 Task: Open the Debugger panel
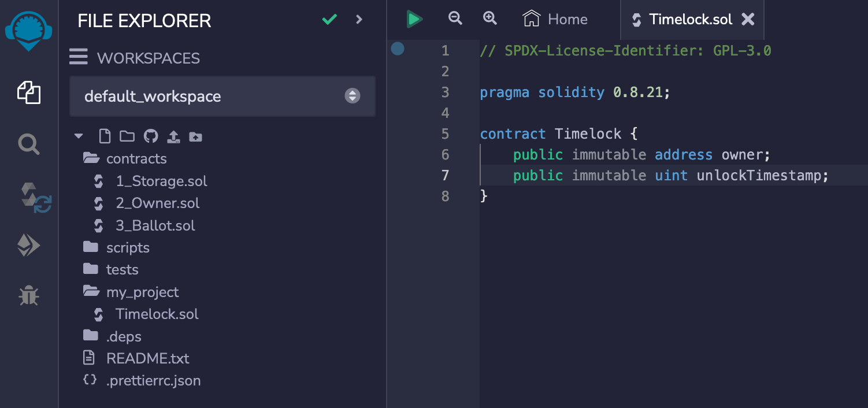coord(28,295)
